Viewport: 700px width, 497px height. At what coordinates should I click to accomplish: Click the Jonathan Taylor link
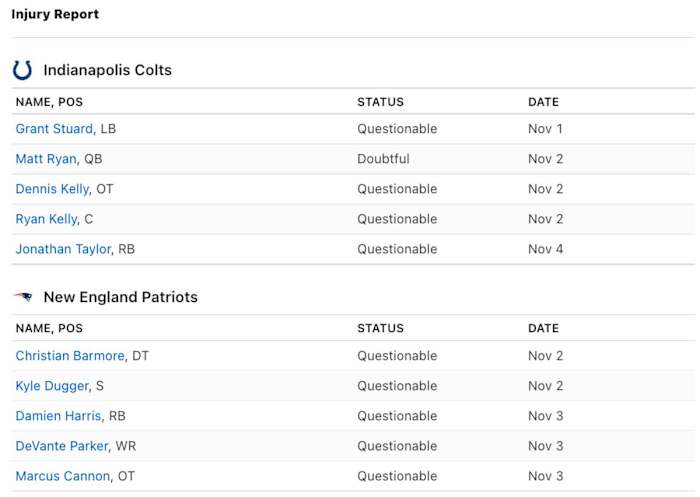[63, 249]
